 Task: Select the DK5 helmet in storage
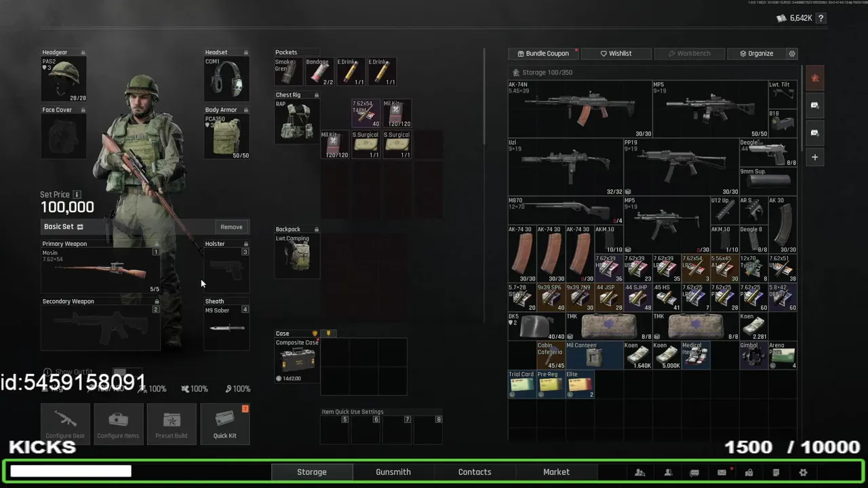click(x=536, y=326)
